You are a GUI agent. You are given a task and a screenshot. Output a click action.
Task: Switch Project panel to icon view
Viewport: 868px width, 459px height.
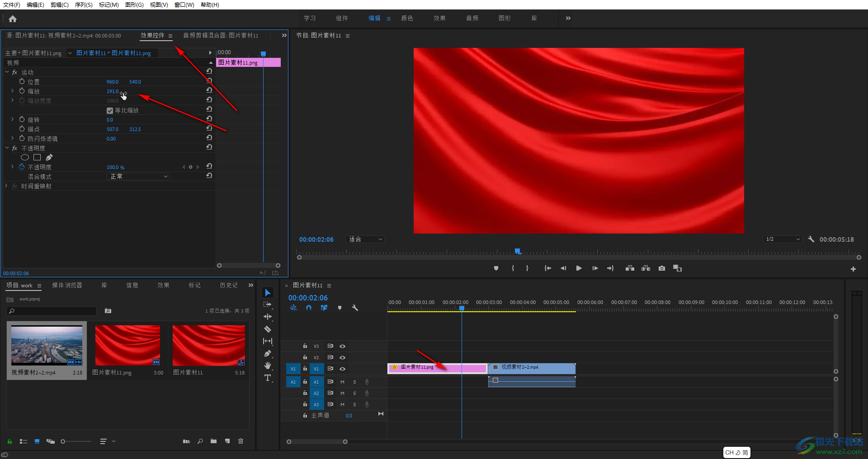click(37, 441)
